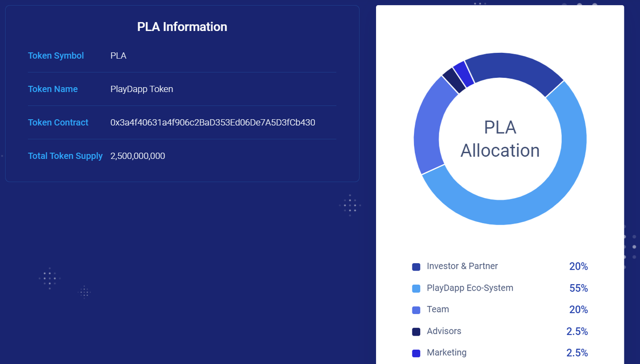The height and width of the screenshot is (364, 640).
Task: Click the 2.5% value for Advisors
Action: point(577,332)
